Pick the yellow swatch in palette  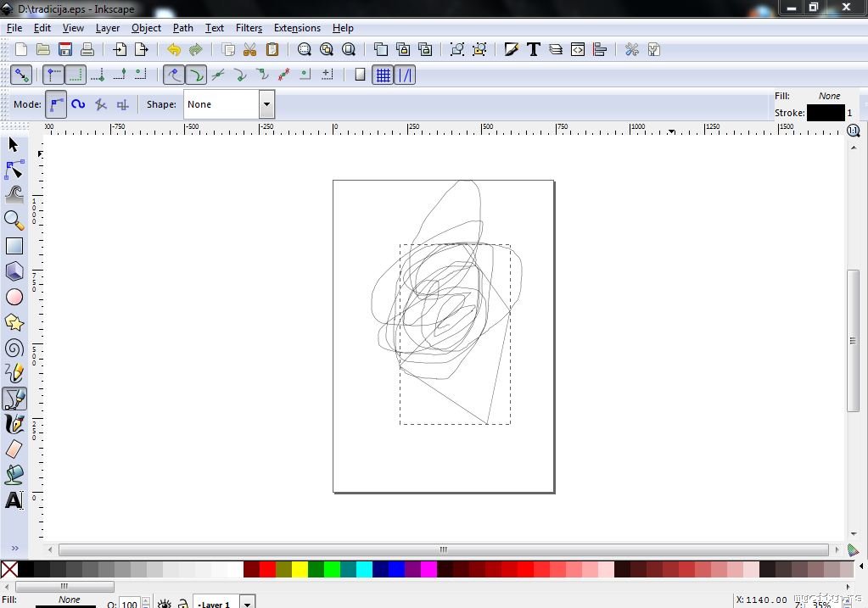(300, 569)
